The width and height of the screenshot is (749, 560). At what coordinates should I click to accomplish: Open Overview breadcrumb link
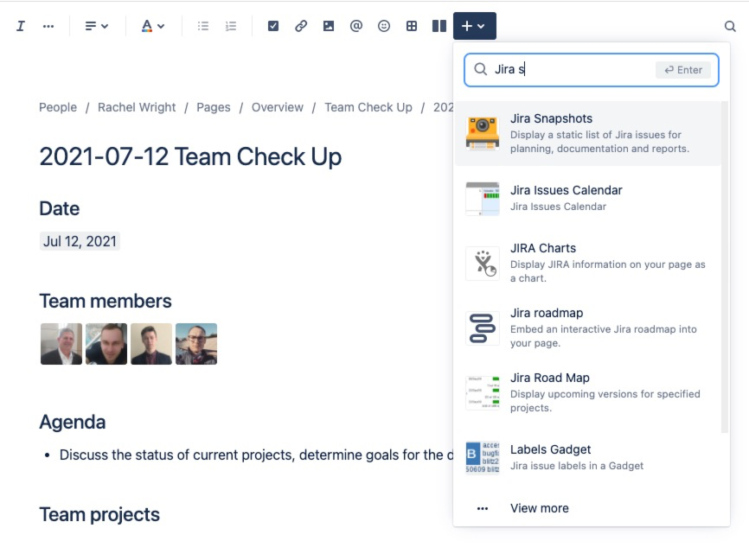(278, 107)
